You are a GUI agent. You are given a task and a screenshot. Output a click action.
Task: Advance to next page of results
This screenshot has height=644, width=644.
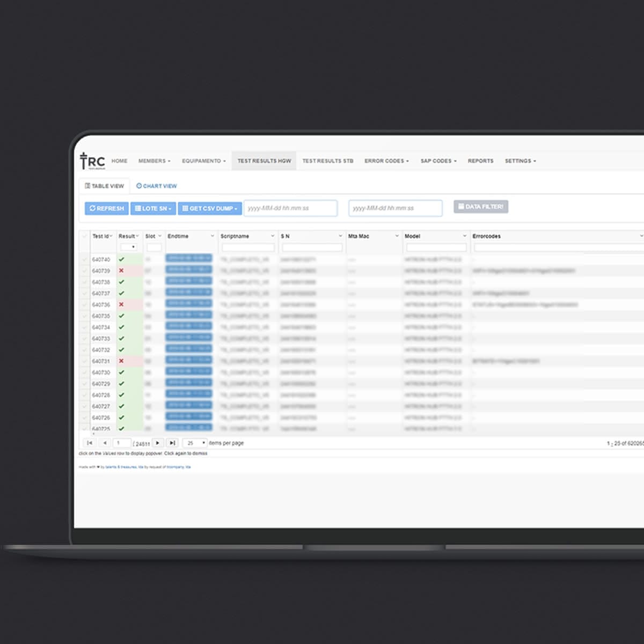coord(157,443)
